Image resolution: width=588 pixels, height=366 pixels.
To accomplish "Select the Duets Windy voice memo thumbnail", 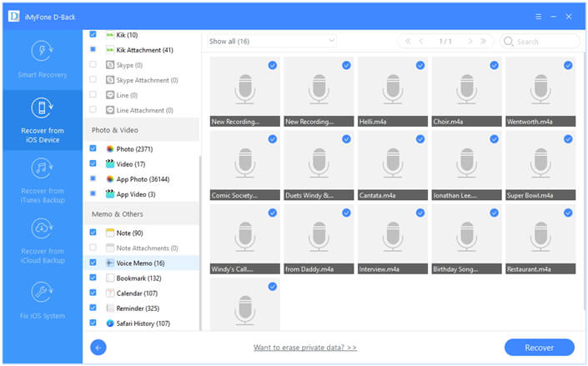I will click(x=319, y=165).
